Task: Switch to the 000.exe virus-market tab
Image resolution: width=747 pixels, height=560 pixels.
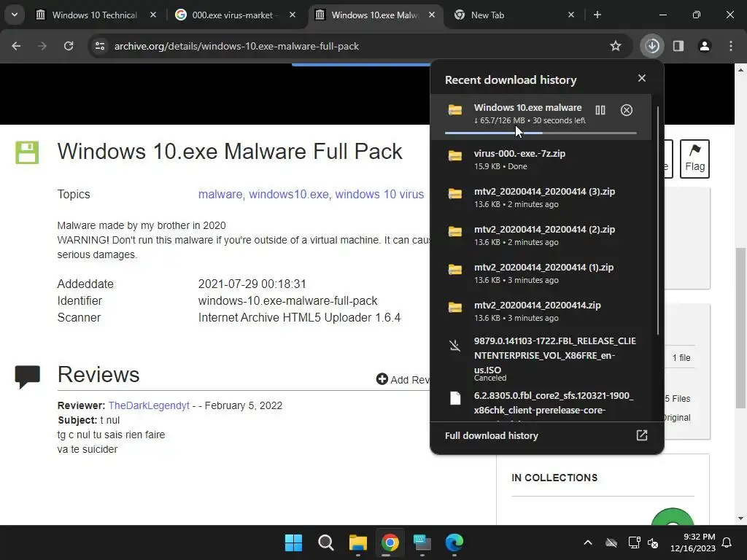Action: pyautogui.click(x=232, y=15)
